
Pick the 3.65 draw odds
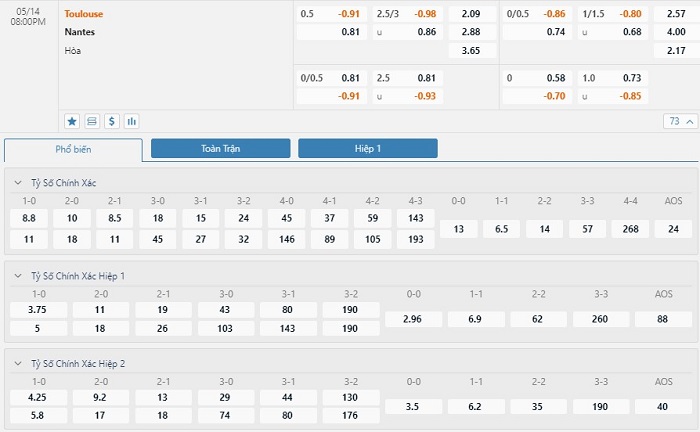[472, 50]
